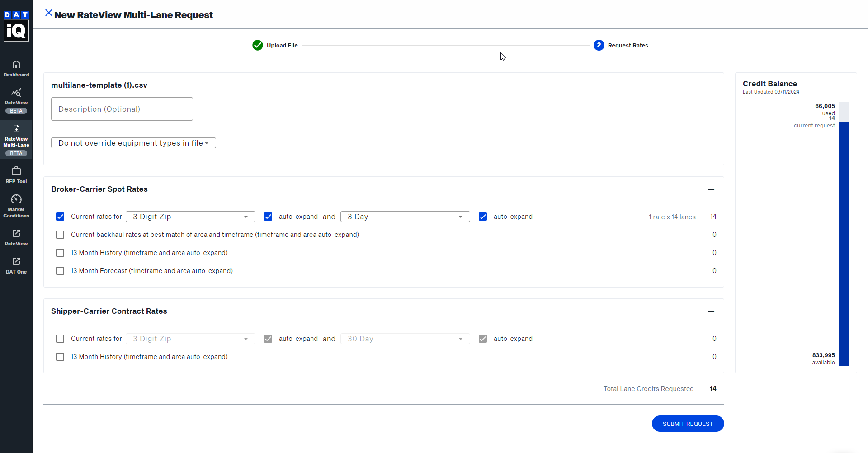Click the Description optional text field
Image resolution: width=868 pixels, height=453 pixels.
click(122, 109)
